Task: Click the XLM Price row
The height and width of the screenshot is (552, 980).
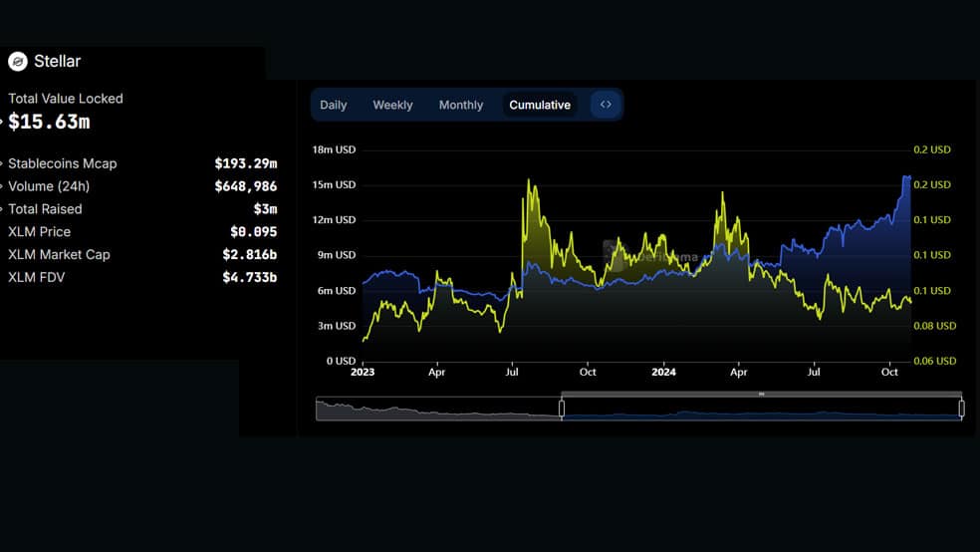Action: pyautogui.click(x=142, y=232)
